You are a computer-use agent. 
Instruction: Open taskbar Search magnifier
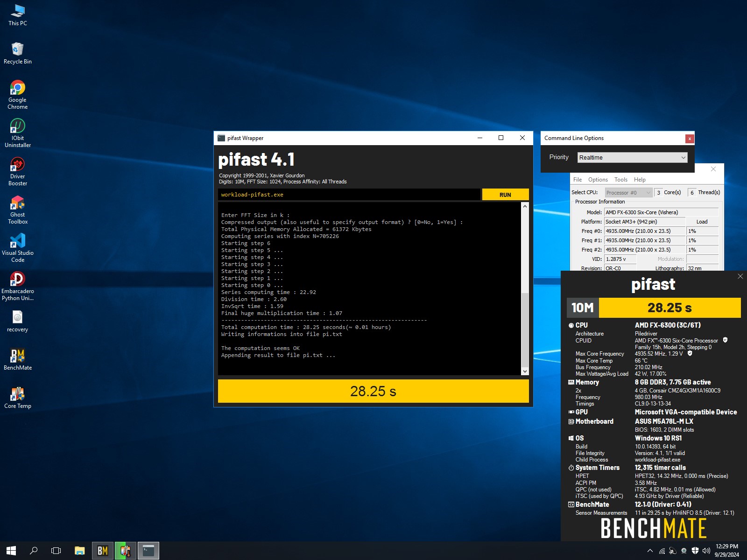tap(34, 551)
